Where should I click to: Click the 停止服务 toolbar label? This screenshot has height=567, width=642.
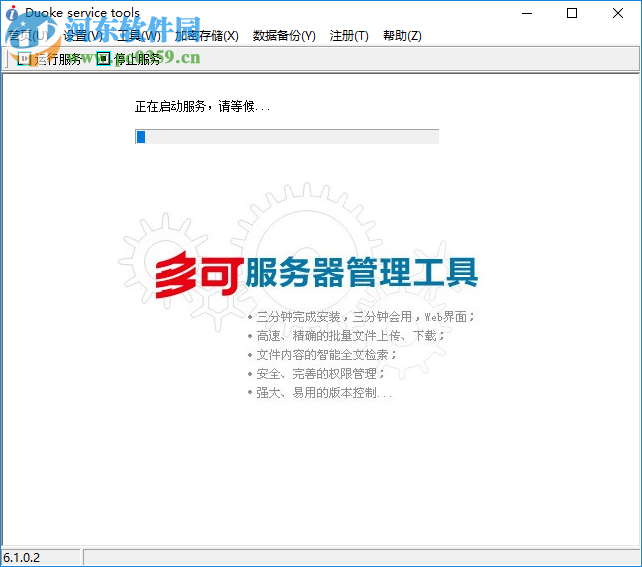(x=137, y=59)
